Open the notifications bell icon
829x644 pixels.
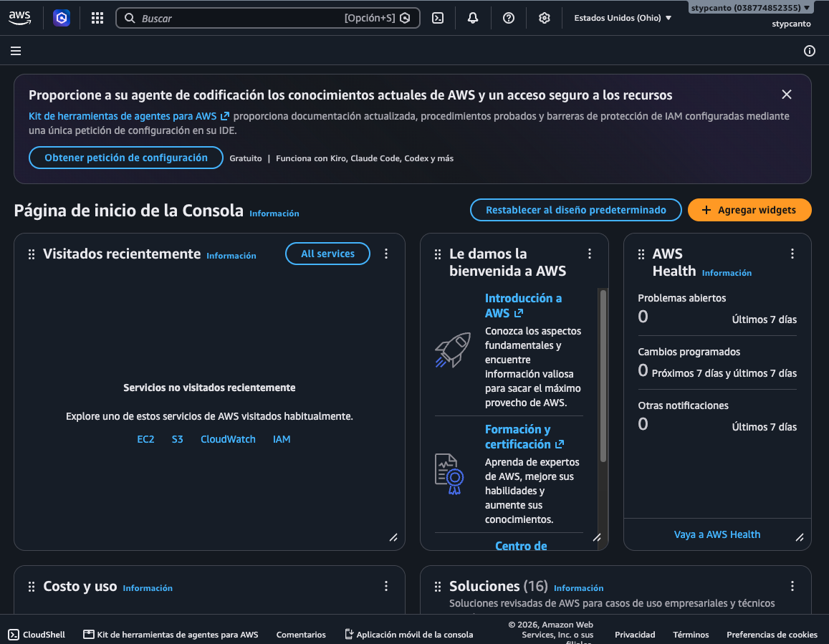tap(473, 18)
